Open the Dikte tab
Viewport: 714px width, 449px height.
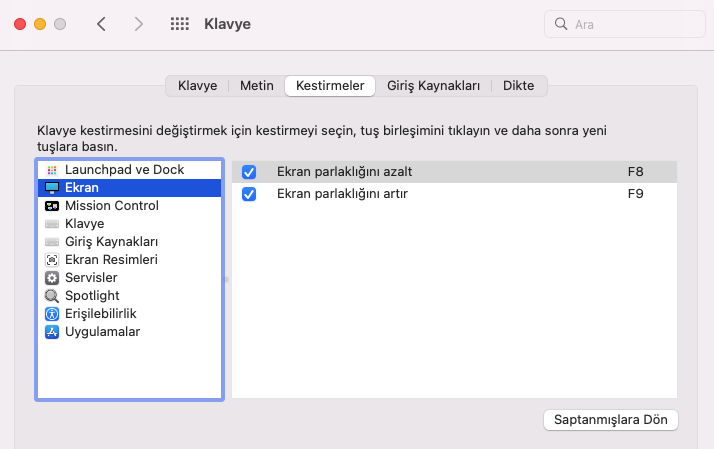click(519, 86)
